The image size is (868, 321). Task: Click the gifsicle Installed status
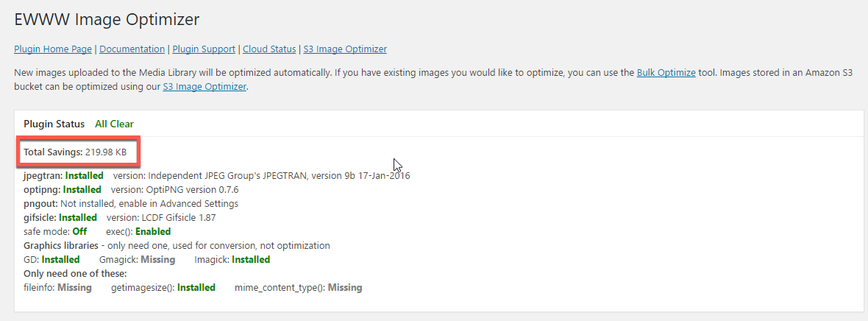[x=77, y=217]
